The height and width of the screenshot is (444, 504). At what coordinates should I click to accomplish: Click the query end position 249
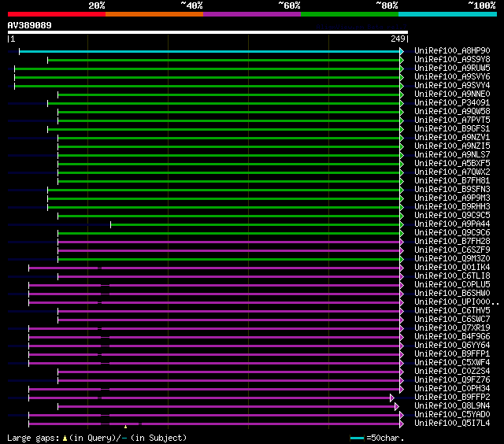click(x=398, y=39)
